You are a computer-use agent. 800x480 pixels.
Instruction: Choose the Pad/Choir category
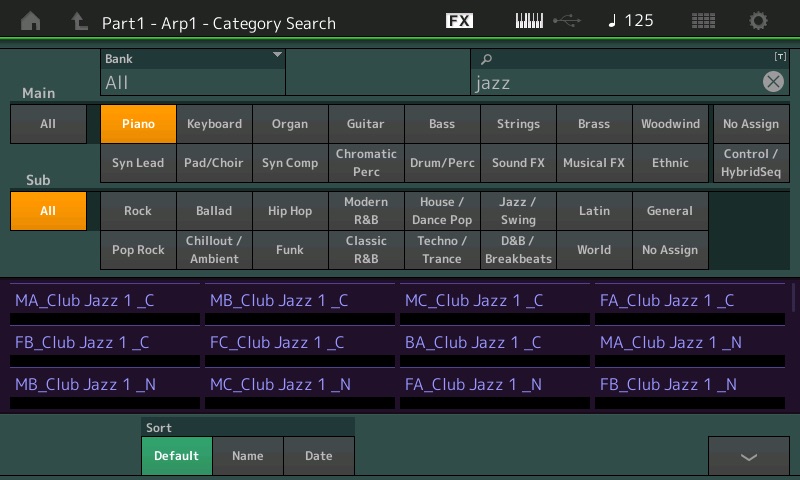pyautogui.click(x=214, y=163)
